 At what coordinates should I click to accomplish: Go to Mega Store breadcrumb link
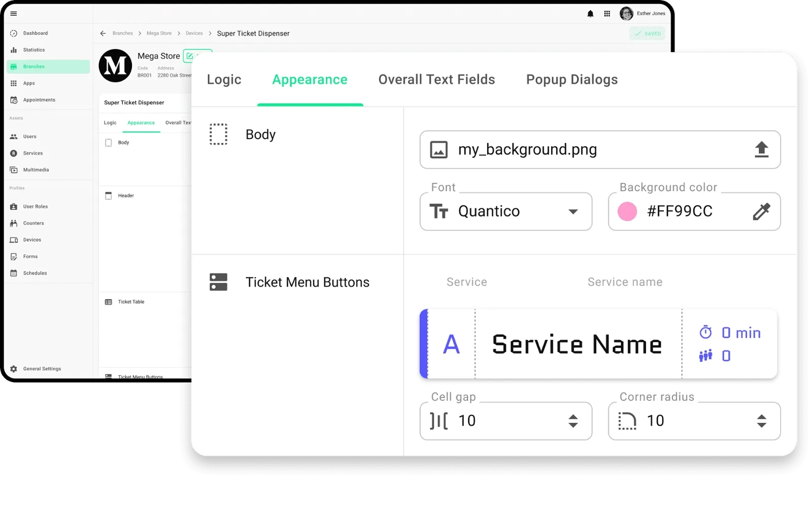pyautogui.click(x=159, y=33)
